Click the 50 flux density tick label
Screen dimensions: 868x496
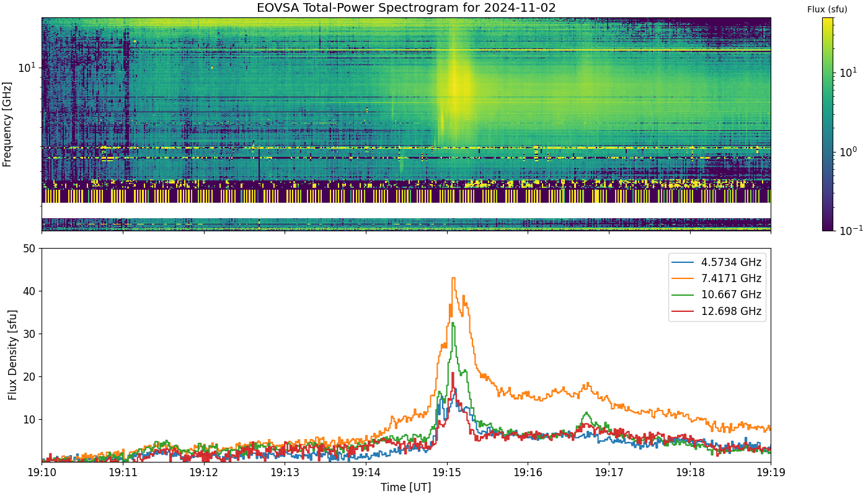coord(29,249)
